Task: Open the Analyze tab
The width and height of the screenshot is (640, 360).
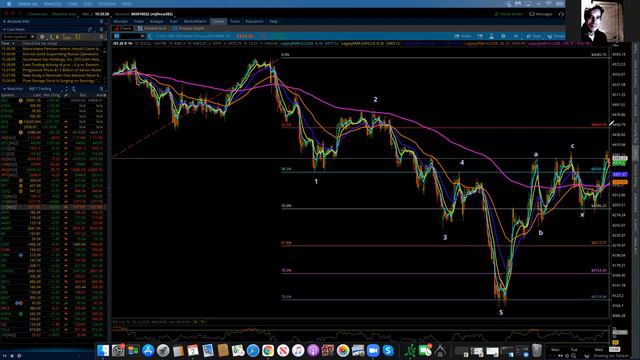Action: (156, 21)
